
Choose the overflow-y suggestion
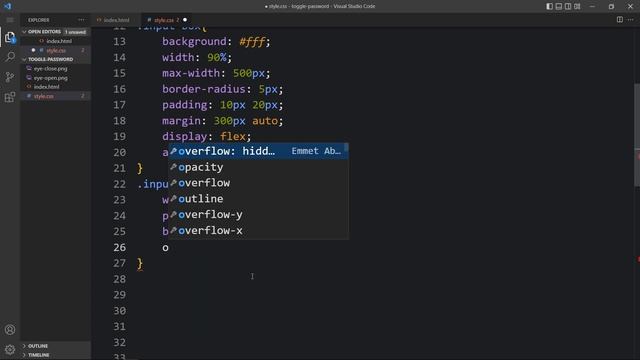click(258, 215)
